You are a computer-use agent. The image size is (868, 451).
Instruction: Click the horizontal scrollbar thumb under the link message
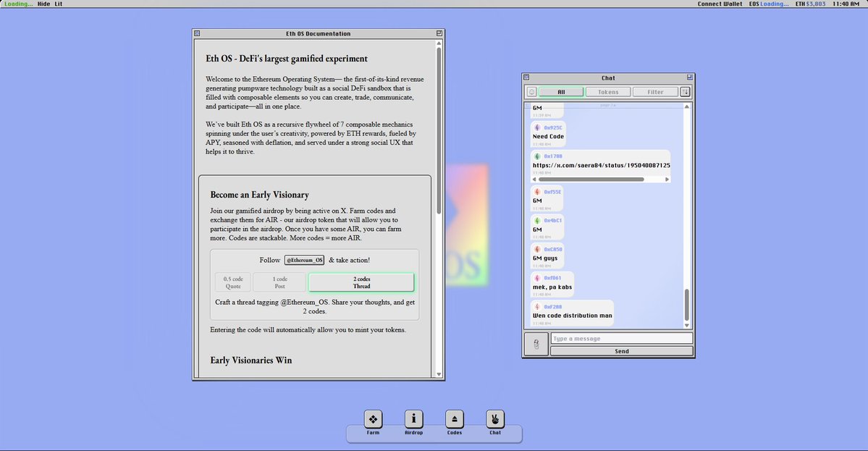(x=591, y=180)
